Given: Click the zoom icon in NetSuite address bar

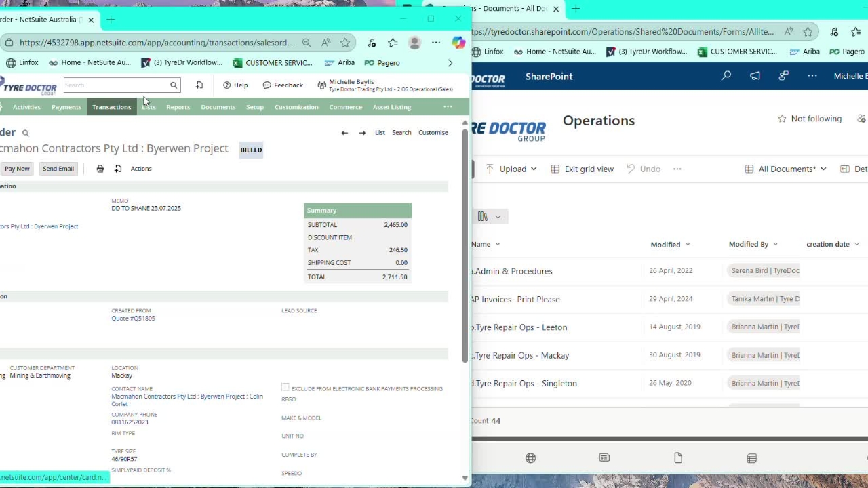Looking at the screenshot, I should pos(307,43).
